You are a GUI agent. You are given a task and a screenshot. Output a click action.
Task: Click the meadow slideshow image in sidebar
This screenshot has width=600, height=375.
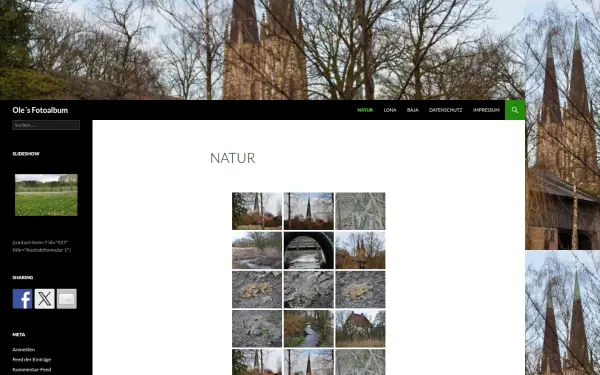point(46,195)
